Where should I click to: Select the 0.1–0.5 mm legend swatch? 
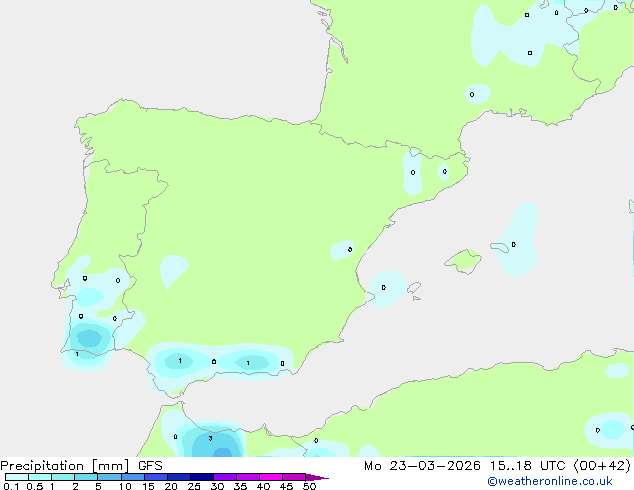coord(16,477)
